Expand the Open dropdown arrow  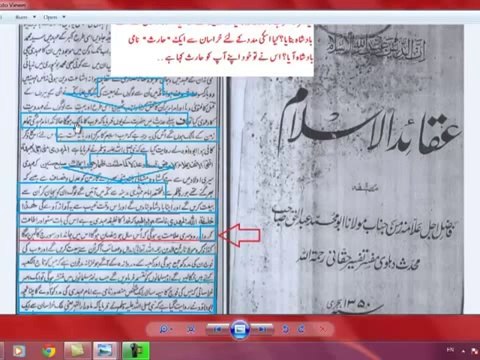point(64,17)
